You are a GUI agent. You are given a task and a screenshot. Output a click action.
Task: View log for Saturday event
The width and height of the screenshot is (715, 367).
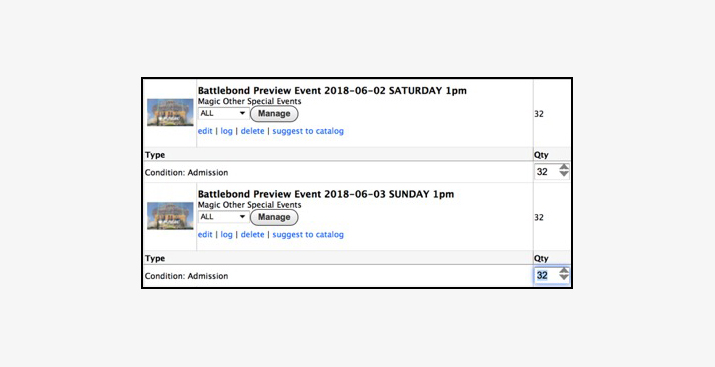pyautogui.click(x=227, y=131)
